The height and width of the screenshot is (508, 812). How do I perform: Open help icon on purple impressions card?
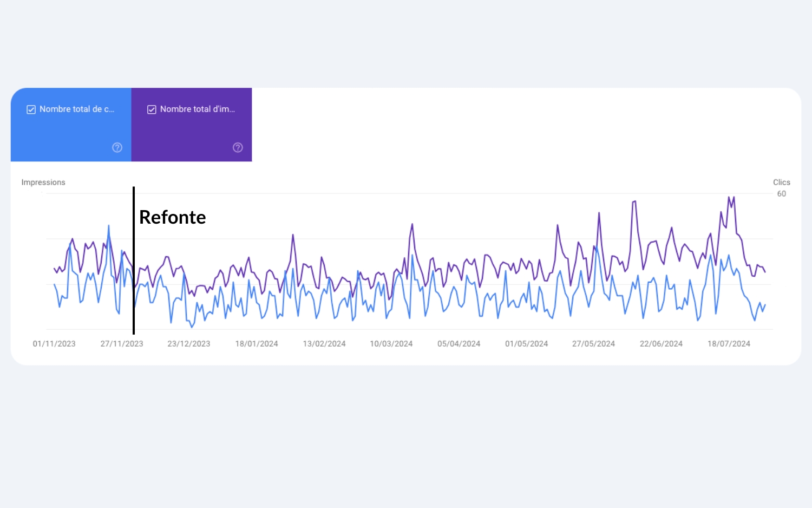click(x=238, y=147)
